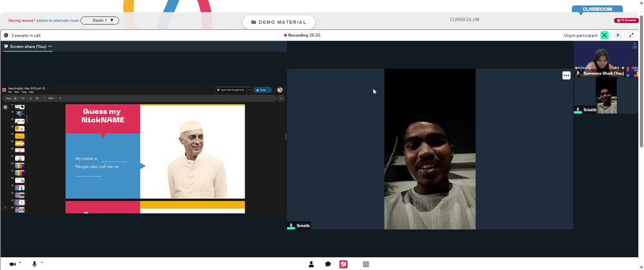
Task: Click the BasicEnglish_May 2023.pdf file name
Action: (x=24, y=88)
